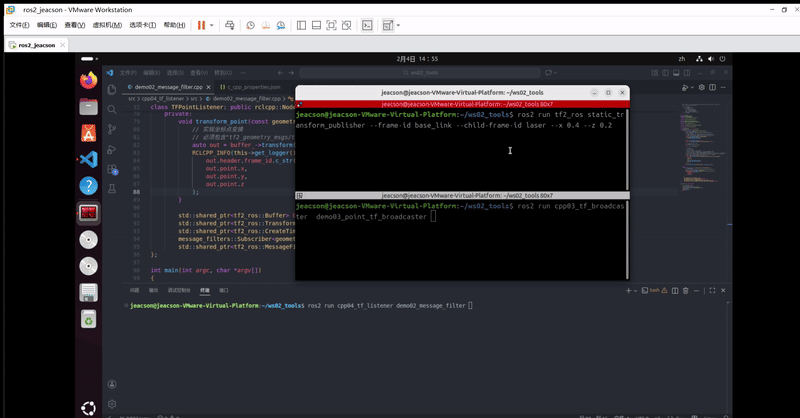Image resolution: width=800 pixels, height=418 pixels.
Task: Open the new terminal launch profile dropdown
Action: click(x=635, y=290)
